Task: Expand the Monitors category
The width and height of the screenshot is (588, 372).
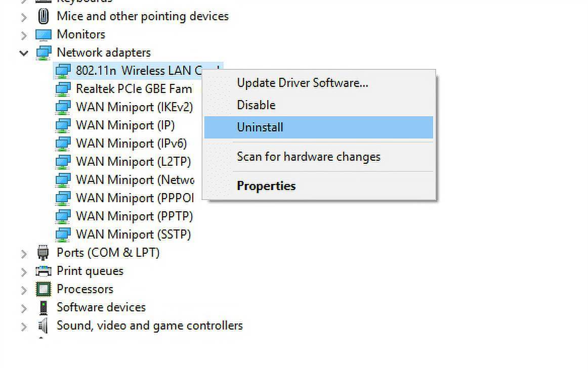Action: [x=24, y=35]
